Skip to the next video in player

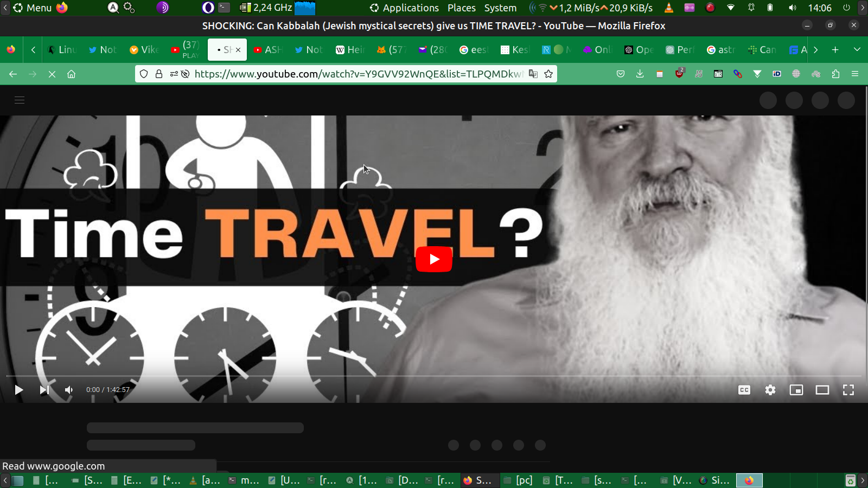(x=44, y=390)
